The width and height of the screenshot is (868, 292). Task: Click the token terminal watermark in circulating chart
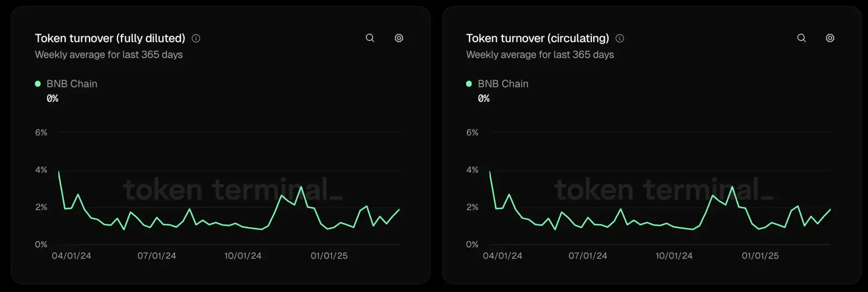pyautogui.click(x=663, y=189)
